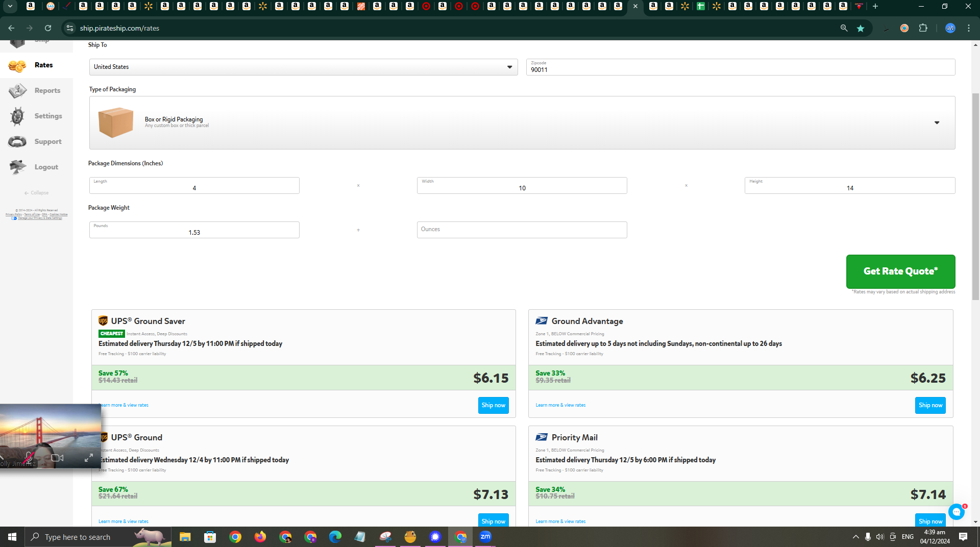
Task: Click the UPS shield logo on Ground Saver
Action: coord(103,321)
